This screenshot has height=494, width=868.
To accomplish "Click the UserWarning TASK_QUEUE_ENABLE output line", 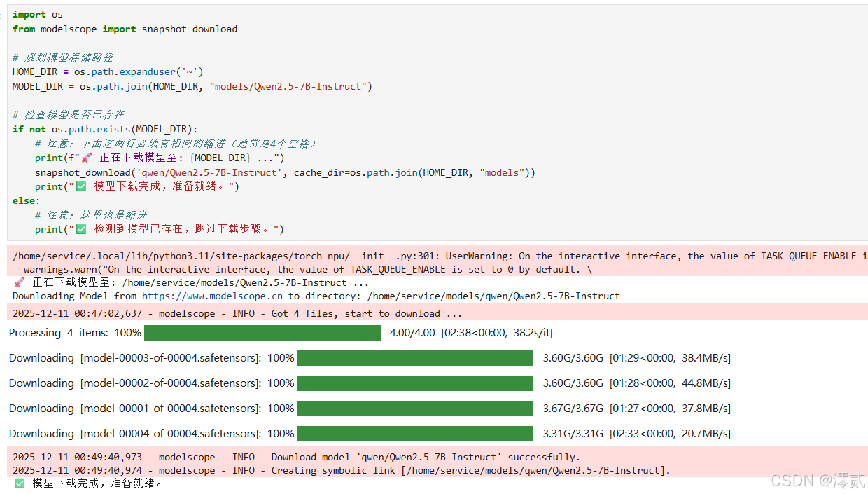I will 440,256.
